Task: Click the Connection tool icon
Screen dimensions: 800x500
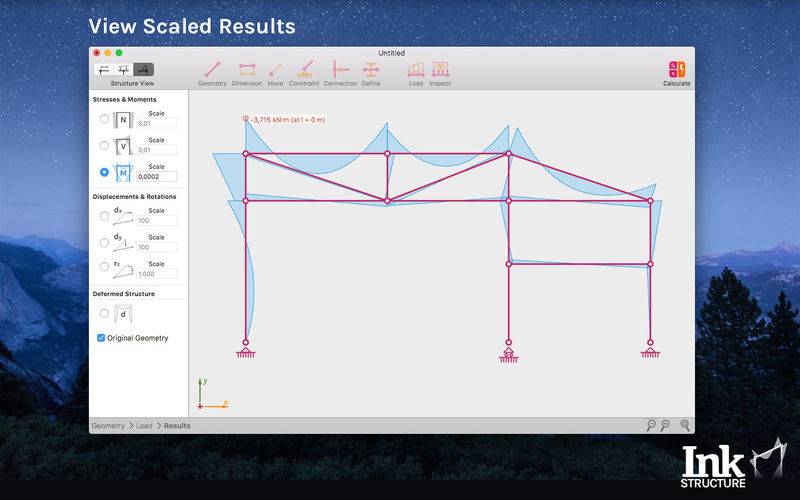Action: click(340, 71)
